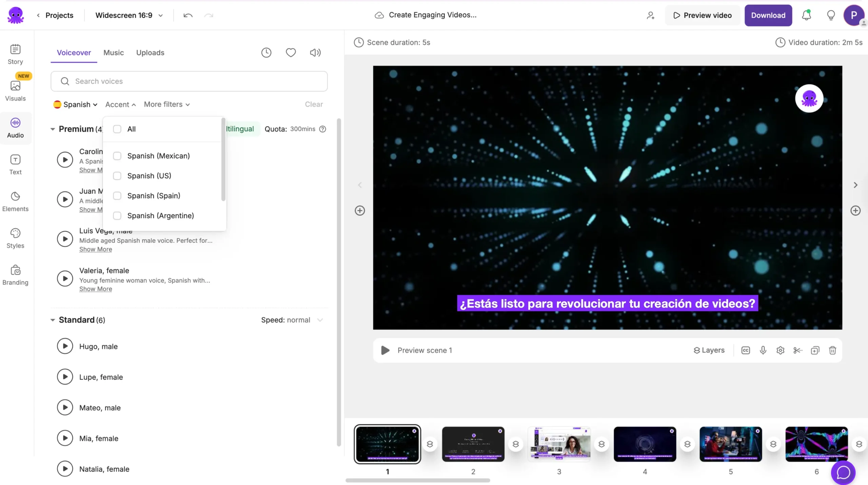
Task: Click the favorites heart icon
Action: 291,53
